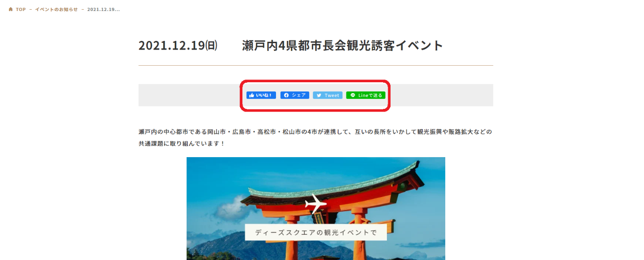Screen dimensions: 644x260
Task: Open the イベントのお知らせ breadcrumb link
Action: coord(56,9)
